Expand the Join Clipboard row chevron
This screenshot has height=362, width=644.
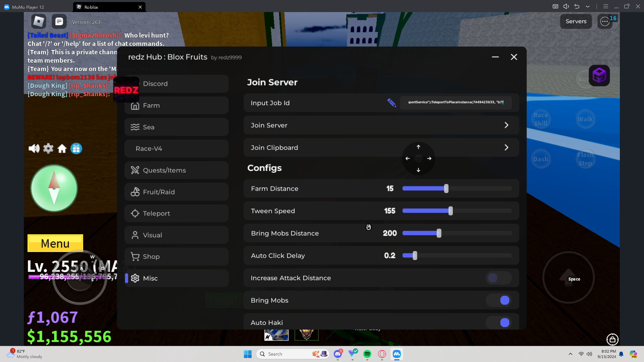click(x=506, y=147)
